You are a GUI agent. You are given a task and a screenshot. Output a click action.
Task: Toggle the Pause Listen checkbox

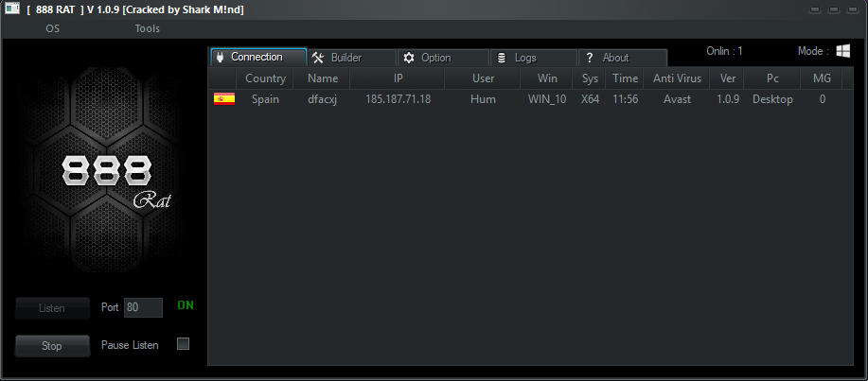(183, 344)
